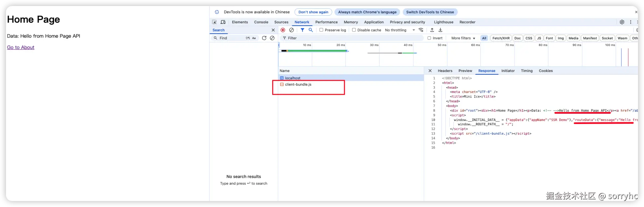This screenshot has height=207, width=644.
Task: Click the localhost document icon
Action: click(x=282, y=78)
